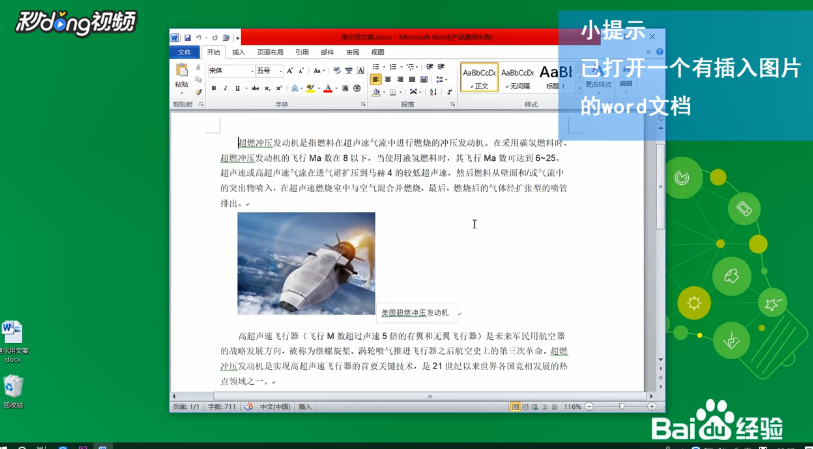Open the Customize Quick Access Toolbar arrow

(237, 38)
